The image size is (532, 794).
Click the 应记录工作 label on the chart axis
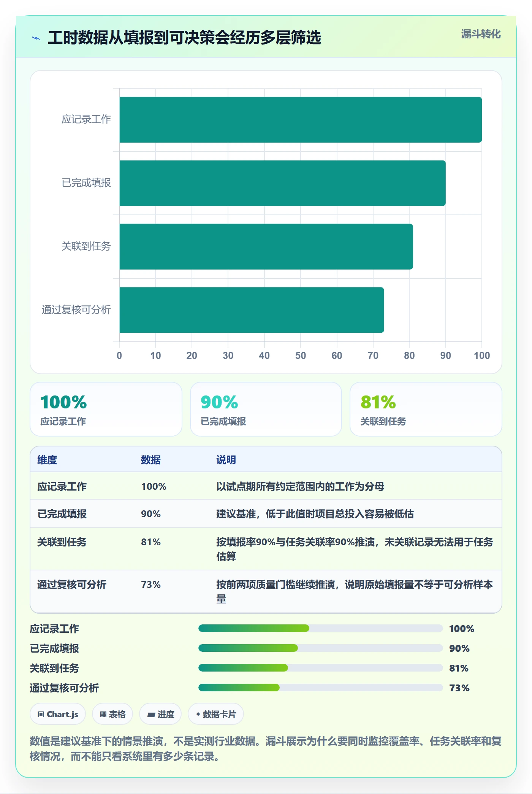[86, 119]
